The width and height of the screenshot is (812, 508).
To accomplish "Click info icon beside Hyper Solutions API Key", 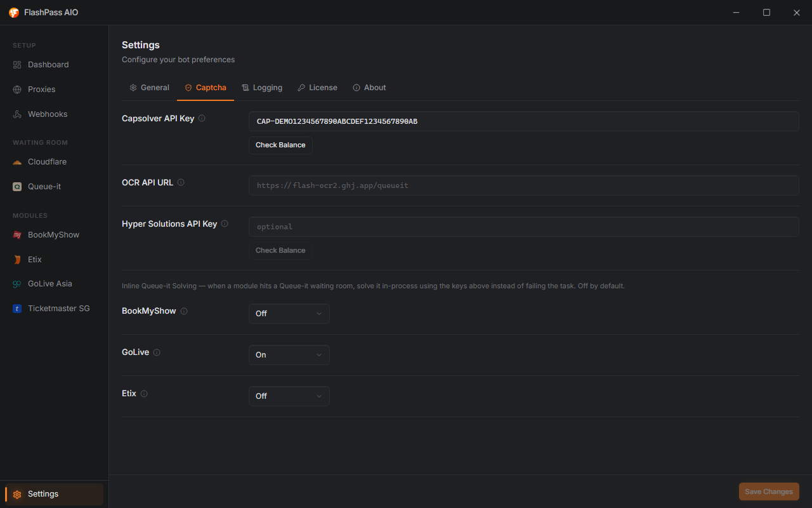I will [225, 224].
